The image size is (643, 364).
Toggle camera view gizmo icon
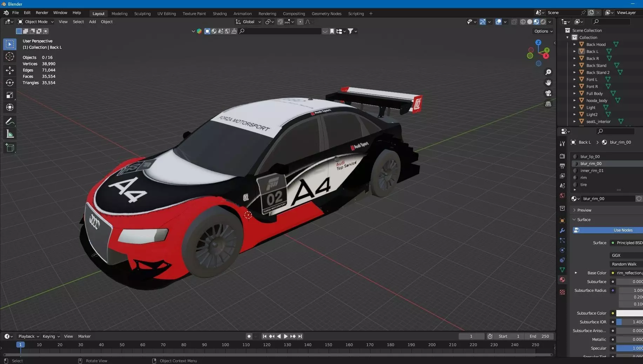click(548, 93)
